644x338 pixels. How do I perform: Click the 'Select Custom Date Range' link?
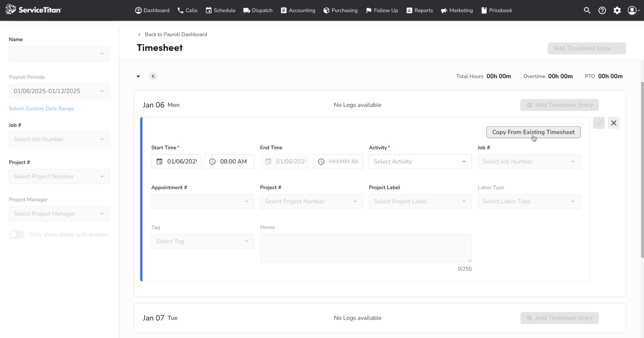[41, 108]
